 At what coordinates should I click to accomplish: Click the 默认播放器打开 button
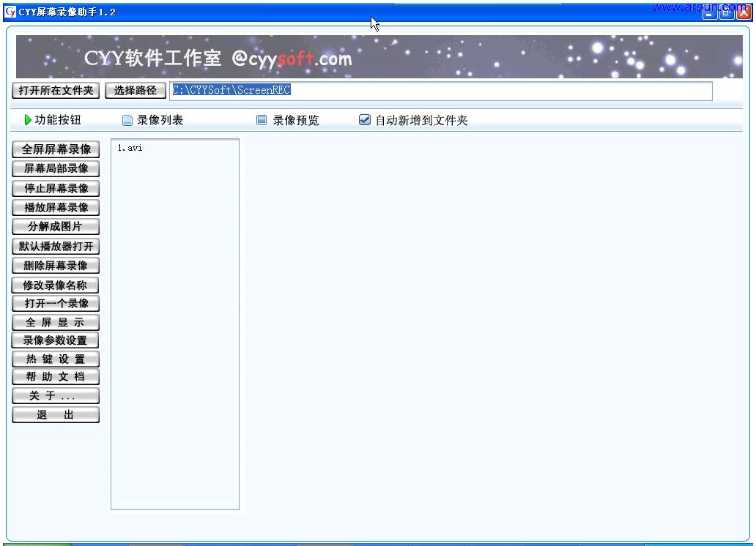click(x=56, y=246)
